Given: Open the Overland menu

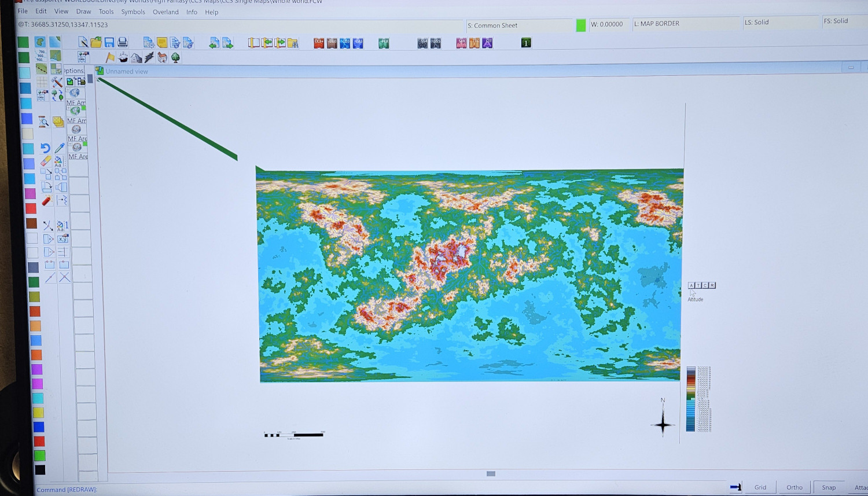Looking at the screenshot, I should pyautogui.click(x=165, y=12).
